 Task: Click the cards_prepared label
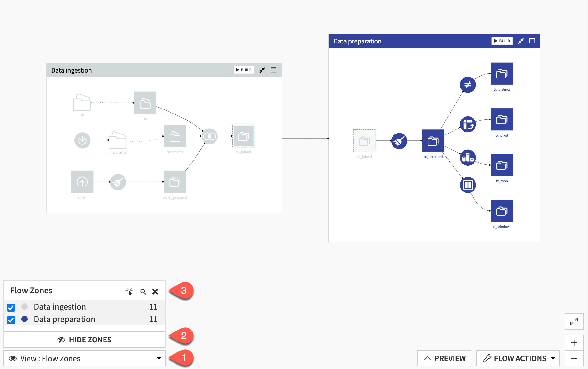175,198
